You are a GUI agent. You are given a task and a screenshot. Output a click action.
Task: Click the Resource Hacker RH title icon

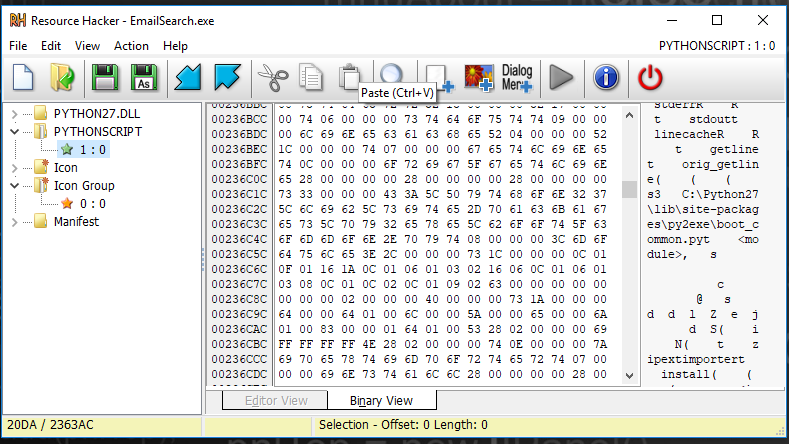[x=18, y=21]
